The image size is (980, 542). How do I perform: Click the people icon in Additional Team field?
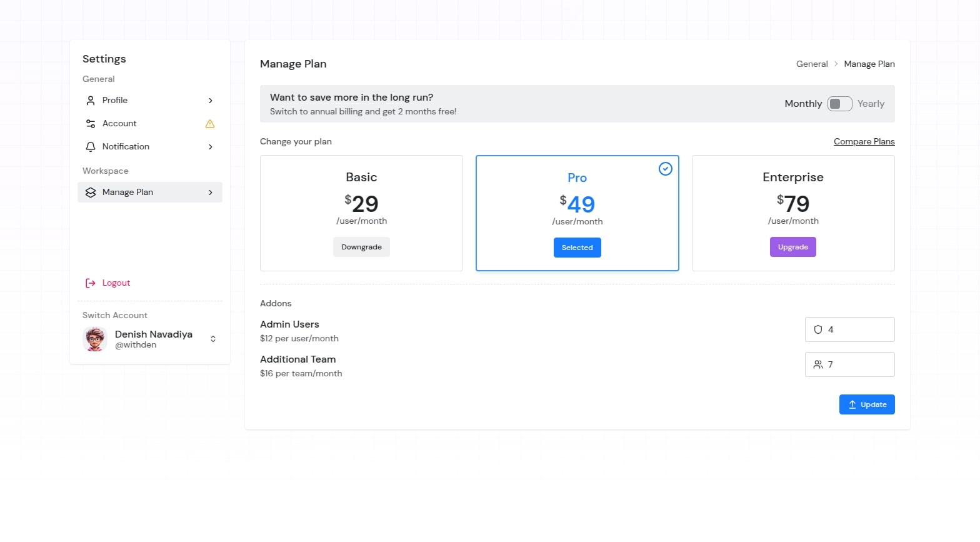point(818,364)
